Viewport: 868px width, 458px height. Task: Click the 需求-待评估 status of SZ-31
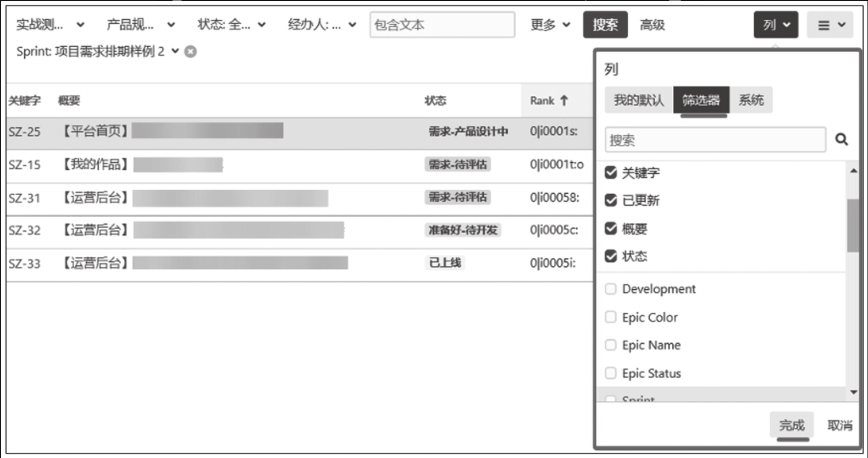458,197
